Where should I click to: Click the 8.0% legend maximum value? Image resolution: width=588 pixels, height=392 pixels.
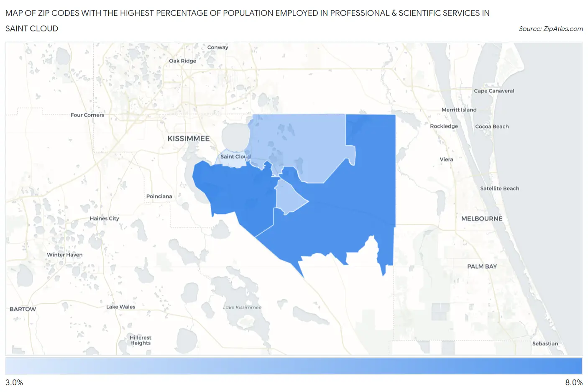tap(574, 382)
